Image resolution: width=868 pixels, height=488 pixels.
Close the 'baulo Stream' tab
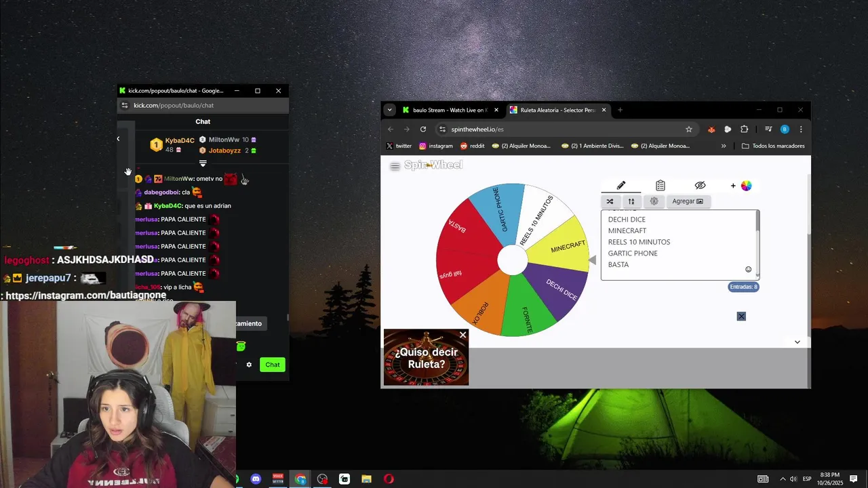(496, 110)
